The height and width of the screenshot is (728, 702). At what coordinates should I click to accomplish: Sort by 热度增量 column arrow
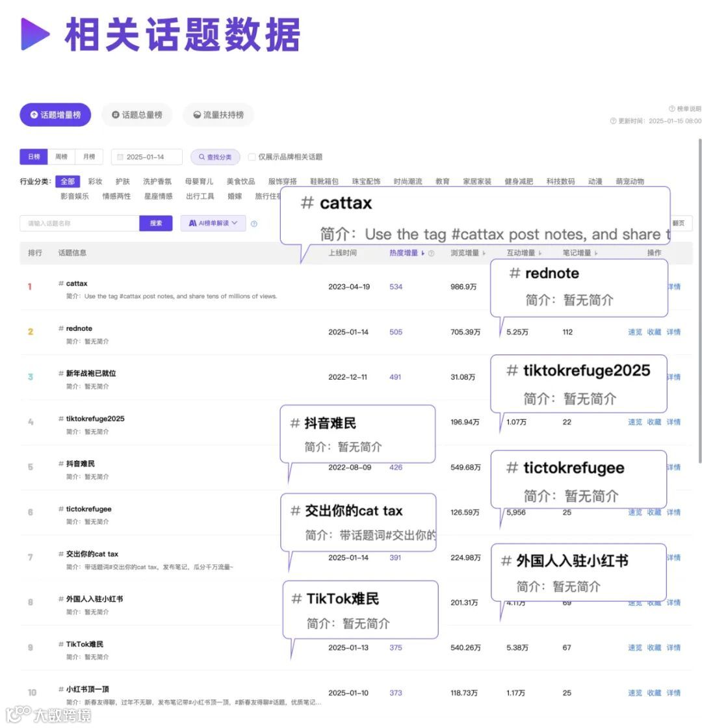coord(423,253)
